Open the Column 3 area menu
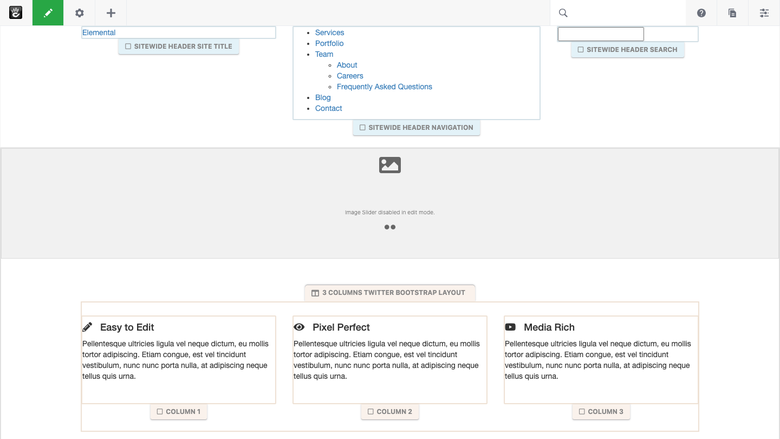This screenshot has width=780, height=439. (x=601, y=412)
